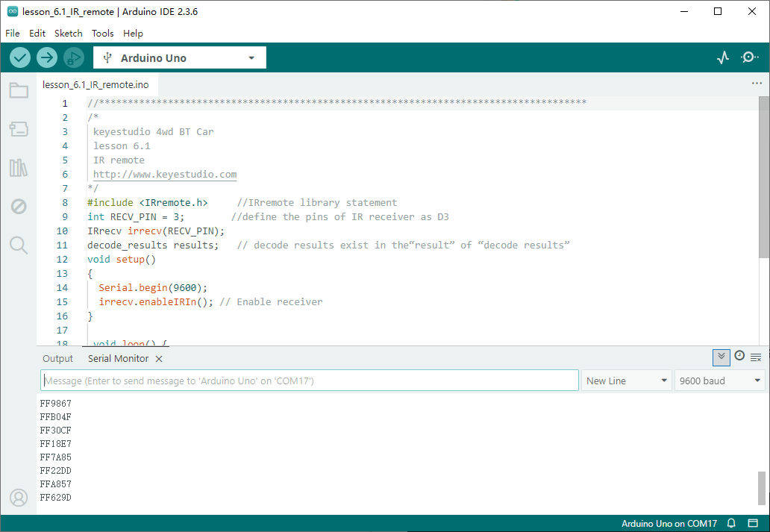Open the Sketchbook folder sidebar icon
Image resolution: width=770 pixels, height=532 pixels.
[19, 90]
